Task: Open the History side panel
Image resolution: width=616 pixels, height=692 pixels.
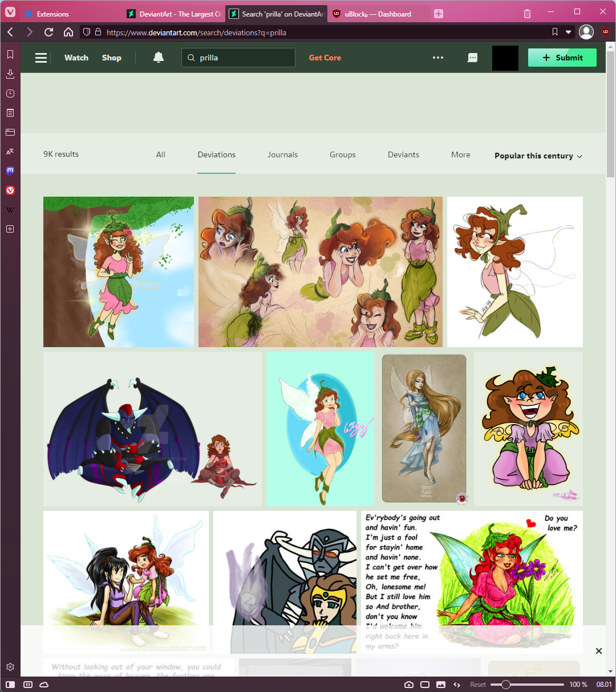Action: (10, 93)
